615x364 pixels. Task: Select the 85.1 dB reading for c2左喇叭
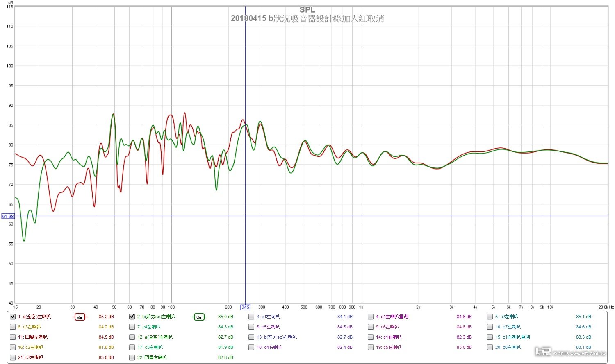pos(583,317)
